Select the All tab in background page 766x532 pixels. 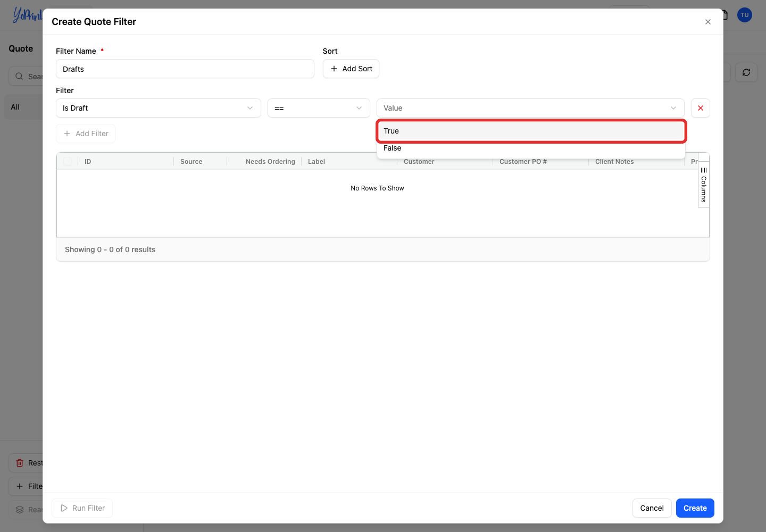pyautogui.click(x=23, y=107)
